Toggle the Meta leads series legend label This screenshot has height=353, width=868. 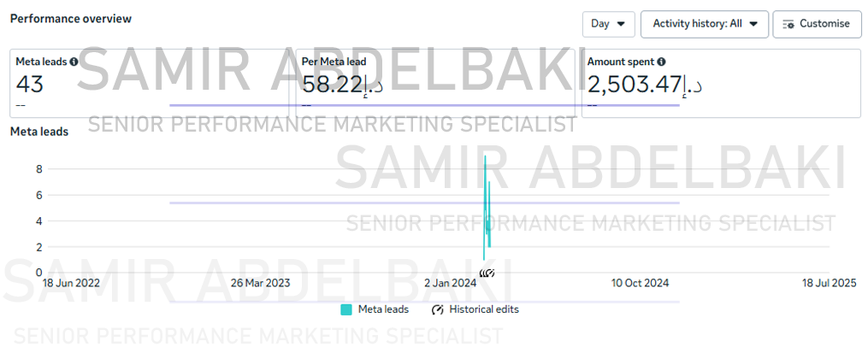383,309
